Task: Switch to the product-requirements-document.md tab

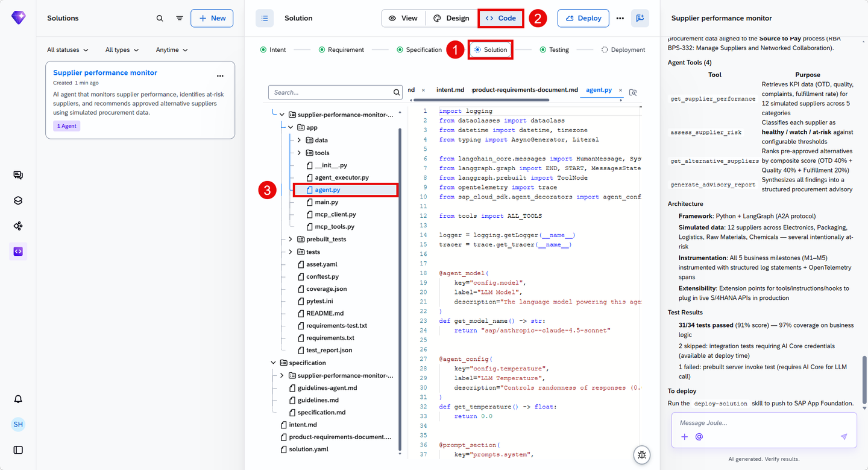Action: point(525,90)
